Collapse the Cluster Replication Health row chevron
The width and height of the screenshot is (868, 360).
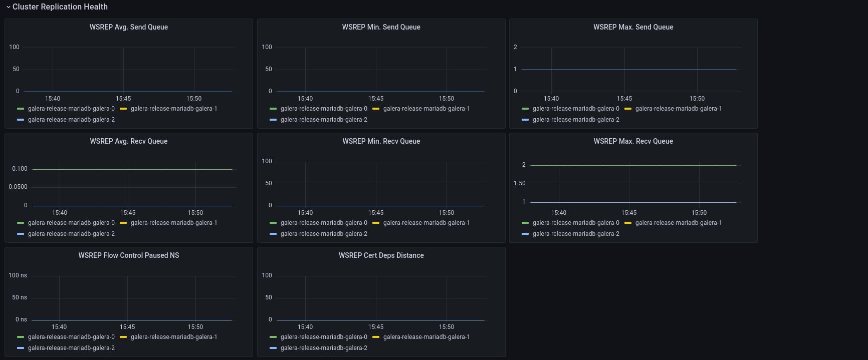coord(8,7)
